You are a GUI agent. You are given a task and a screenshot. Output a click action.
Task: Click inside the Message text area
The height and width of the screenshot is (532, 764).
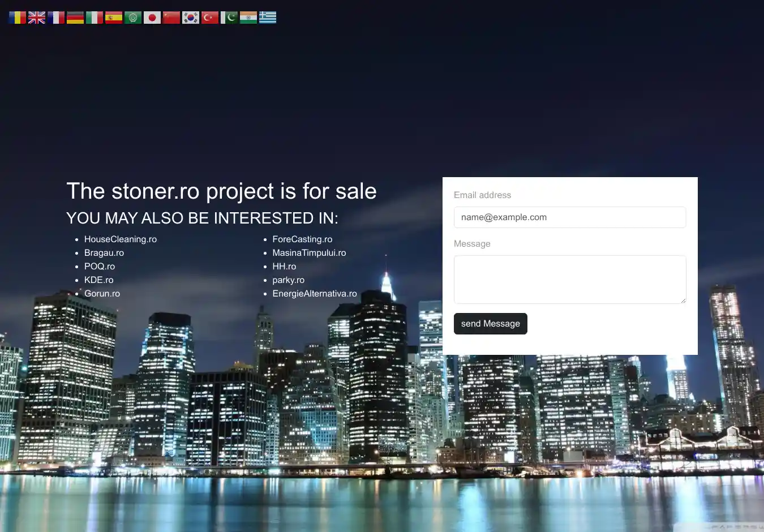click(569, 280)
